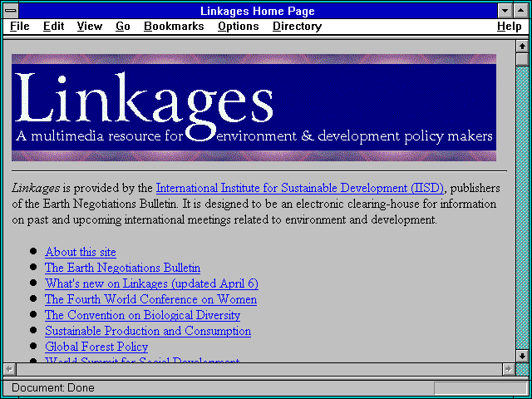Image resolution: width=532 pixels, height=399 pixels.
Task: Click the minimize down-arrow button
Action: tap(505, 11)
